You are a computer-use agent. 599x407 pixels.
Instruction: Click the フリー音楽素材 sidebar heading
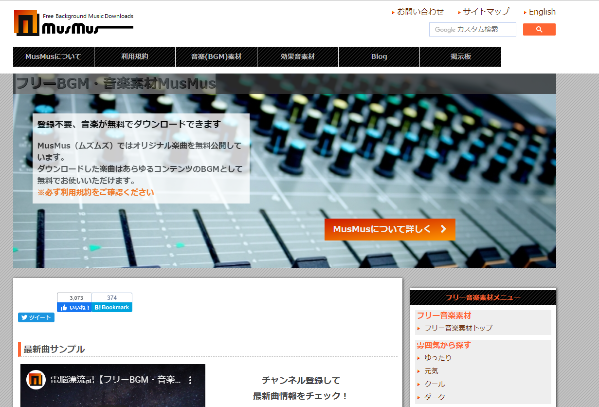[x=444, y=316]
